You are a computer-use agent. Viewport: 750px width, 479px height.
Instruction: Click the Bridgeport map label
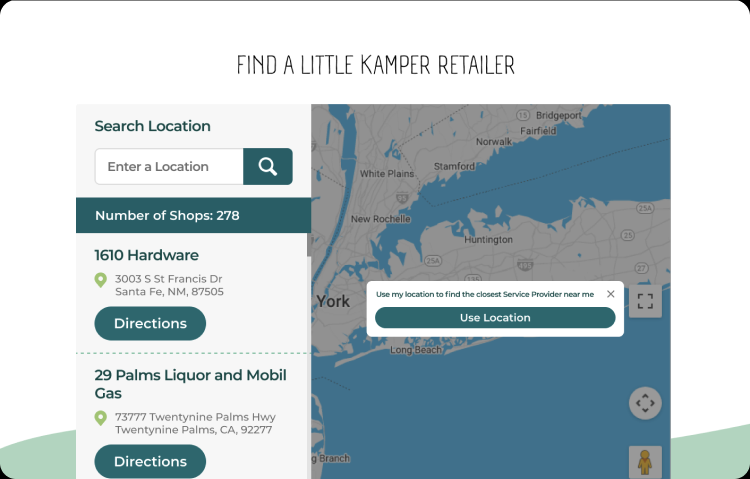559,115
